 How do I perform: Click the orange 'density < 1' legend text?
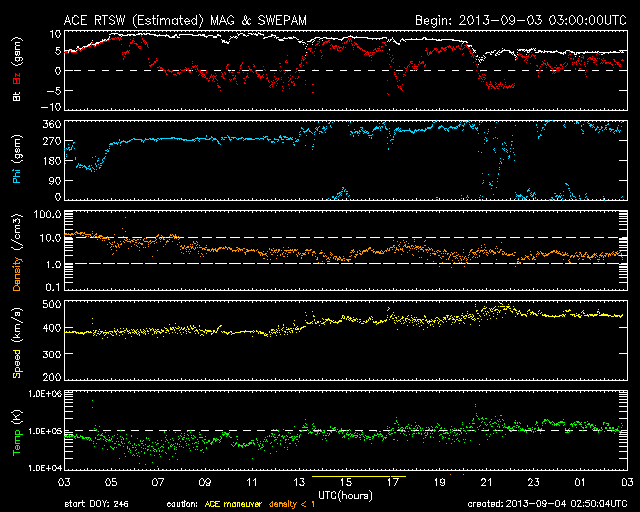tap(292, 504)
